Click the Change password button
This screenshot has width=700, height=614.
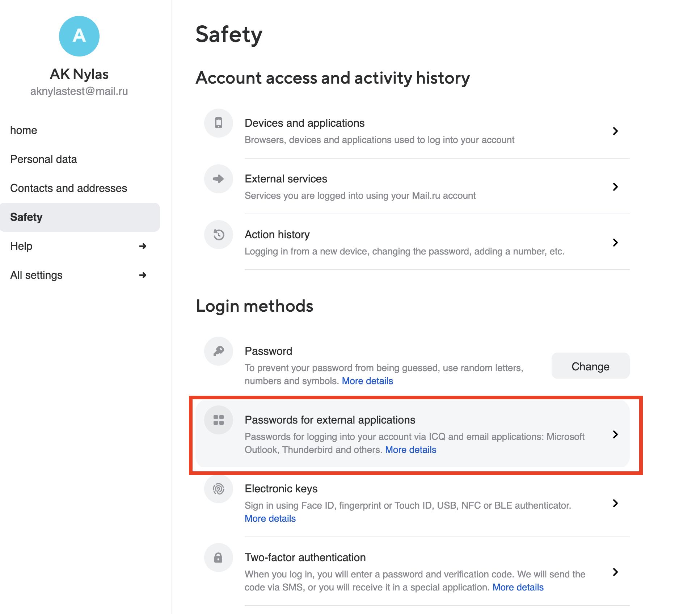(590, 366)
